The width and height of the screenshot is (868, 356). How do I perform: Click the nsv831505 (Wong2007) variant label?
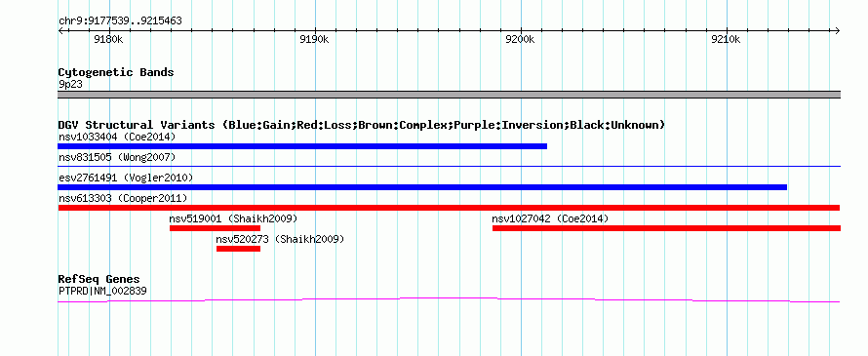pos(117,158)
